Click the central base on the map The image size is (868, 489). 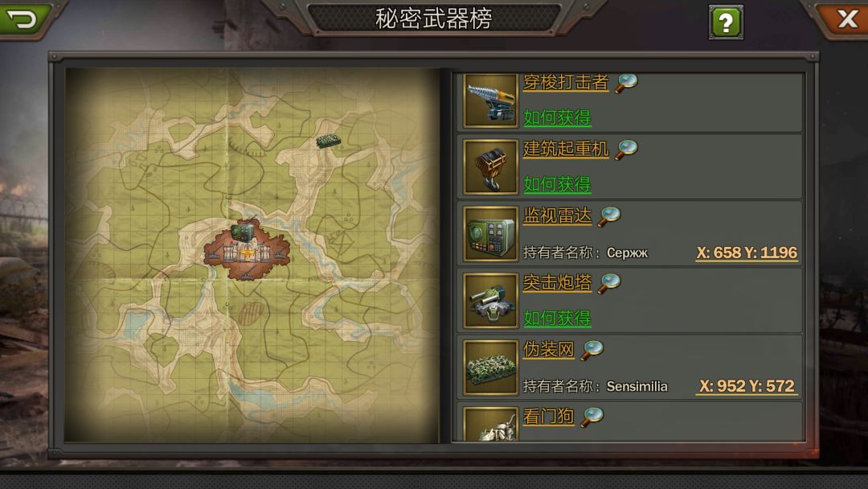[x=247, y=249]
